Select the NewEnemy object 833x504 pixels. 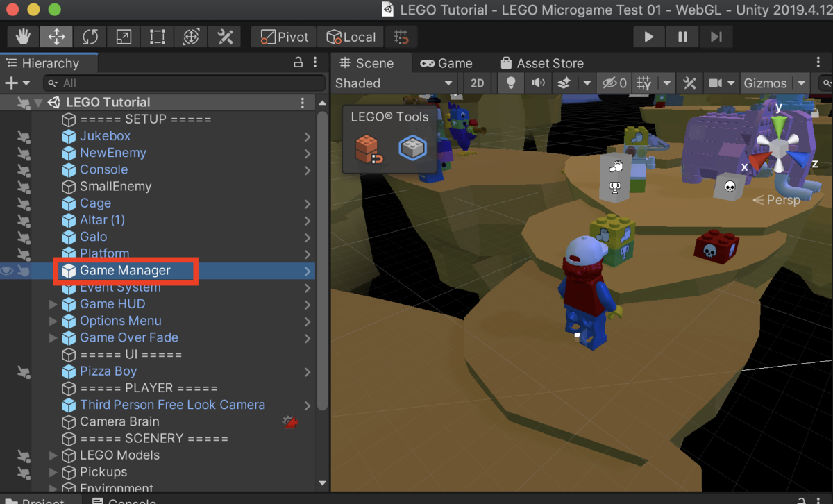[112, 153]
